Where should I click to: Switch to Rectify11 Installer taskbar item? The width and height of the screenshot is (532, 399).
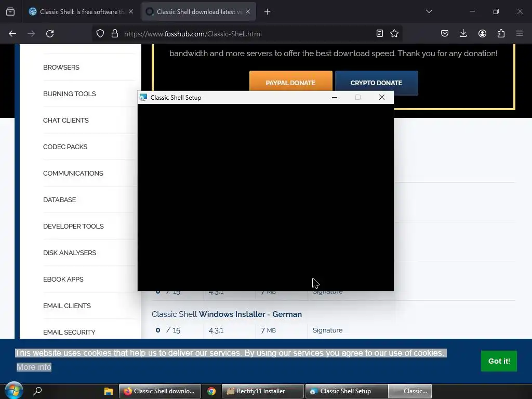[x=262, y=391]
